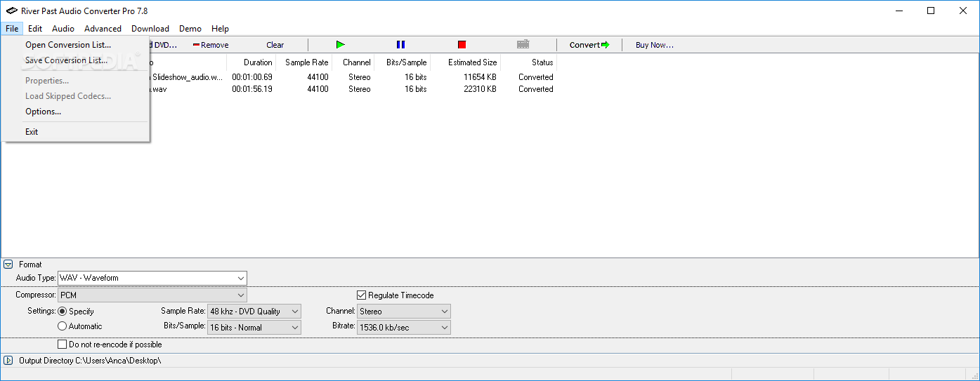Select the row with duration 00:01:56.19
Image resolution: width=980 pixels, height=381 pixels.
(353, 89)
